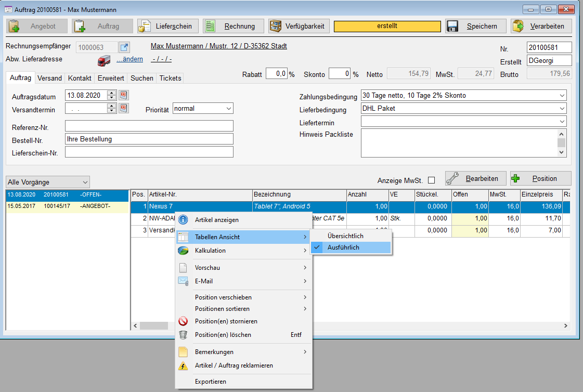Click the Vorschau document icon
This screenshot has width=583, height=392.
click(183, 268)
